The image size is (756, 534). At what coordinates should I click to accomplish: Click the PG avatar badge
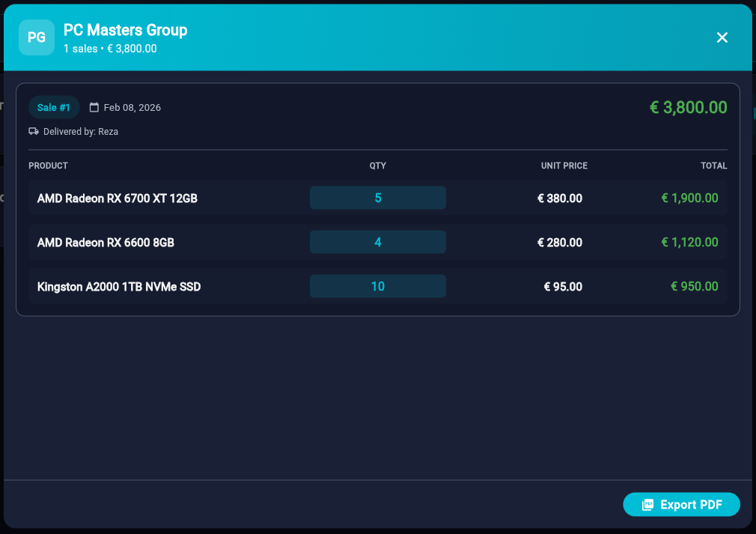click(x=37, y=37)
